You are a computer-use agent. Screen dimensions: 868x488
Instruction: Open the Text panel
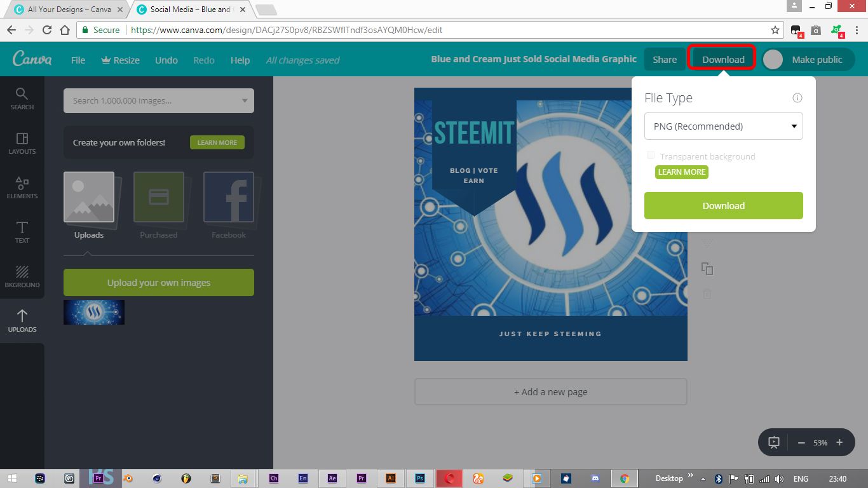point(22,232)
